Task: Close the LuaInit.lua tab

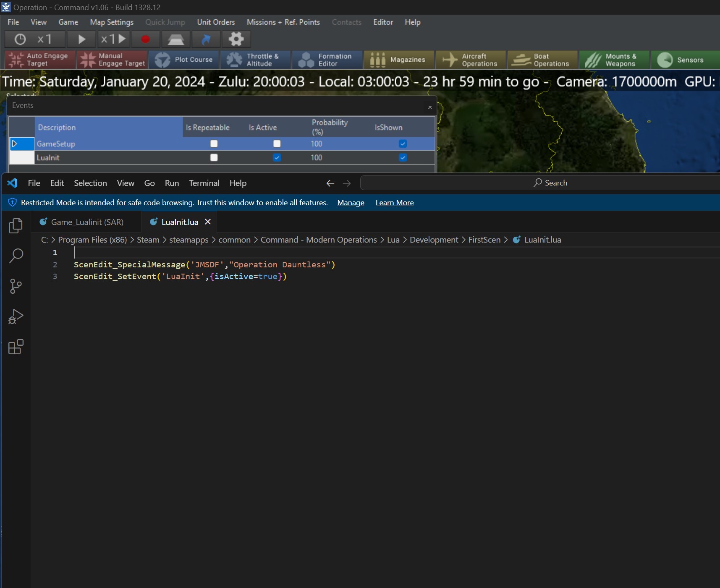Action: pos(208,222)
